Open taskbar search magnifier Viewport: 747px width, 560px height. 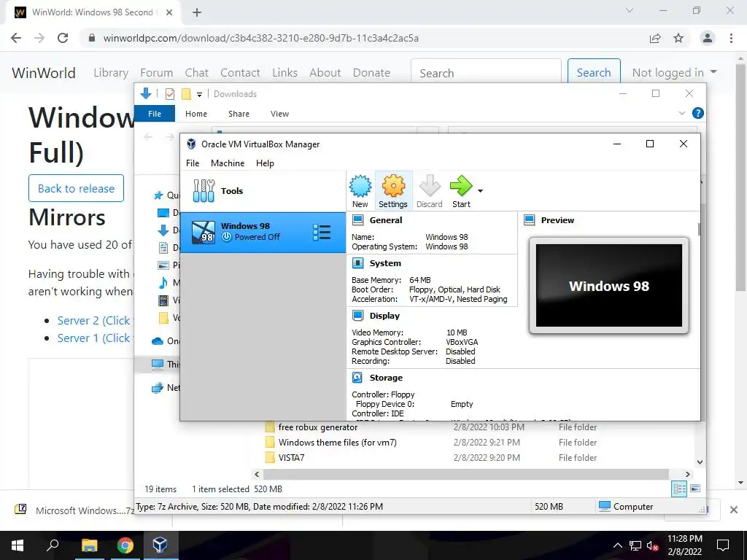tap(53, 545)
